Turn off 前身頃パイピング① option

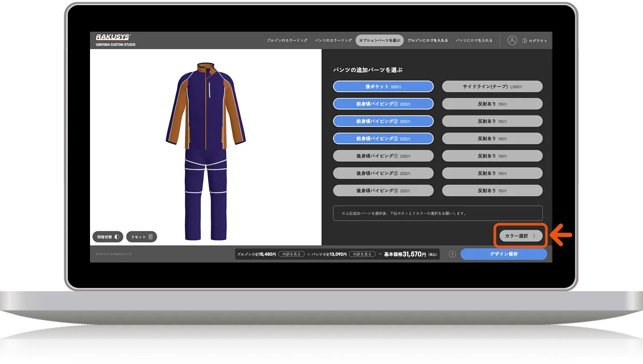[x=383, y=104]
